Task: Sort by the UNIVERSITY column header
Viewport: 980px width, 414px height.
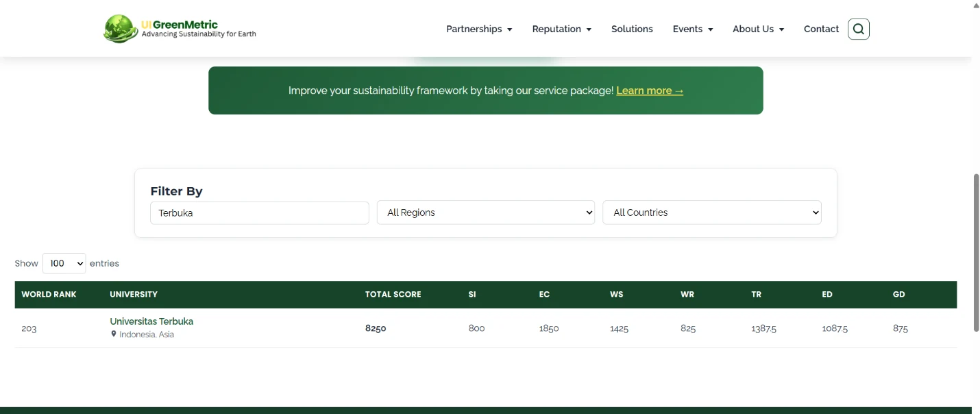Action: pyautogui.click(x=134, y=294)
